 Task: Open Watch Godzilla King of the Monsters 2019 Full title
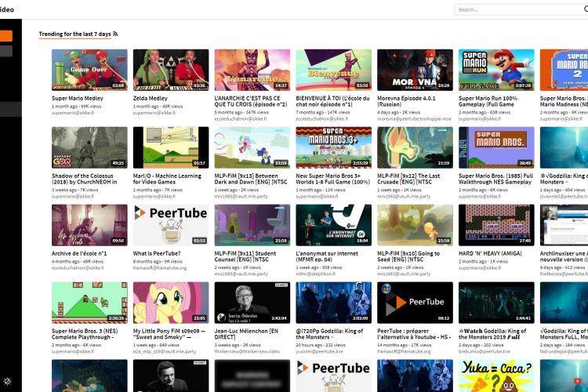pyautogui.click(x=492, y=334)
